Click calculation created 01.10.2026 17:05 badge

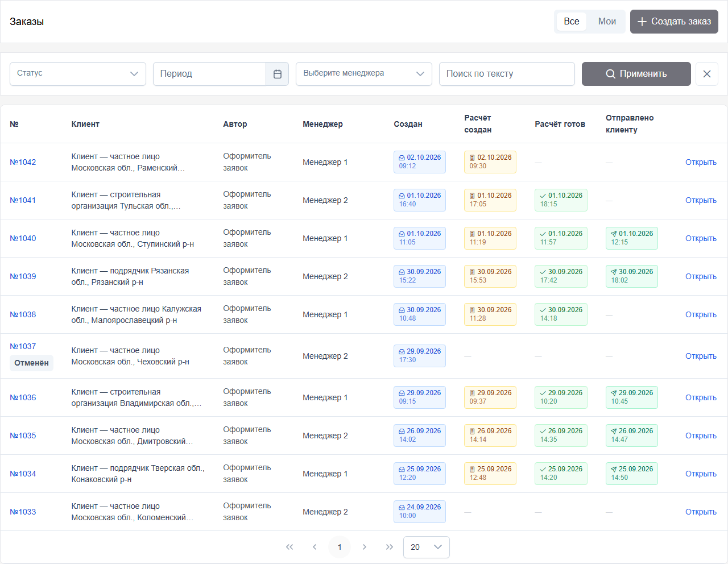coord(490,200)
